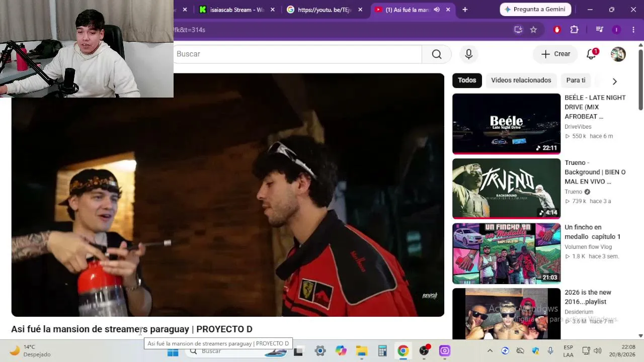Open Chrome's three-dot menu
644x362 pixels.
point(633,30)
